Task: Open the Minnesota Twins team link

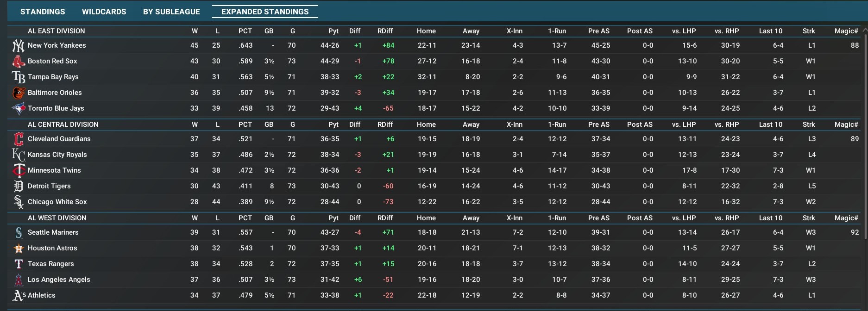Action: pyautogui.click(x=54, y=170)
